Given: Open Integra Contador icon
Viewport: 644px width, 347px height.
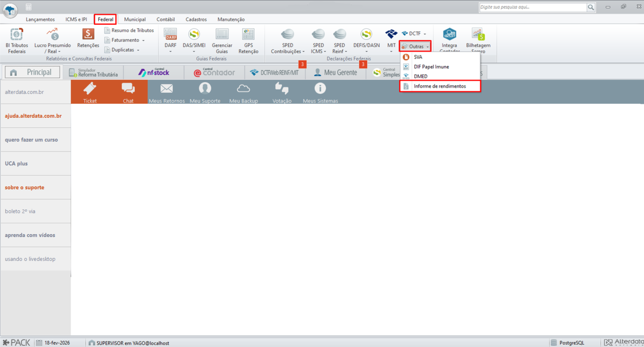Looking at the screenshot, I should click(x=449, y=34).
